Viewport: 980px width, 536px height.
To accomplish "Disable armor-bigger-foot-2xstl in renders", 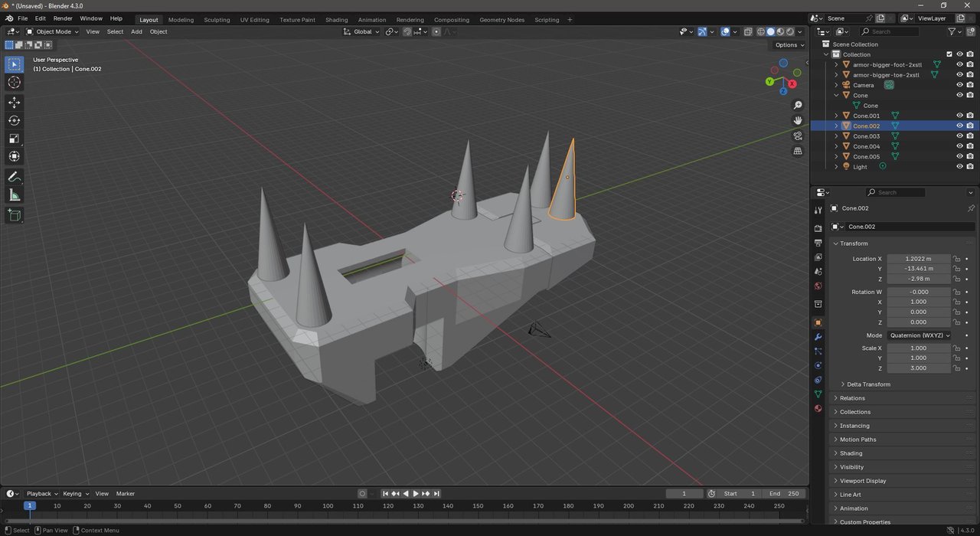I will 970,64.
